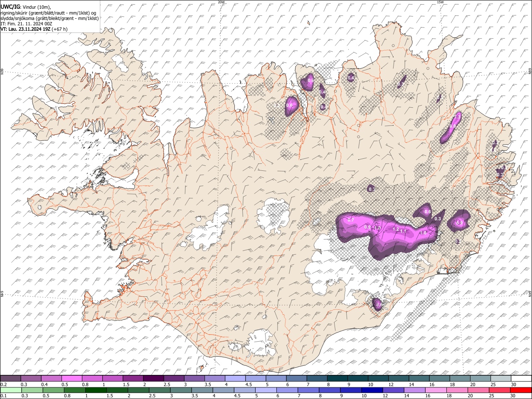Pick the dark mauve 0.2 swatch in upper legend

pos(11,379)
